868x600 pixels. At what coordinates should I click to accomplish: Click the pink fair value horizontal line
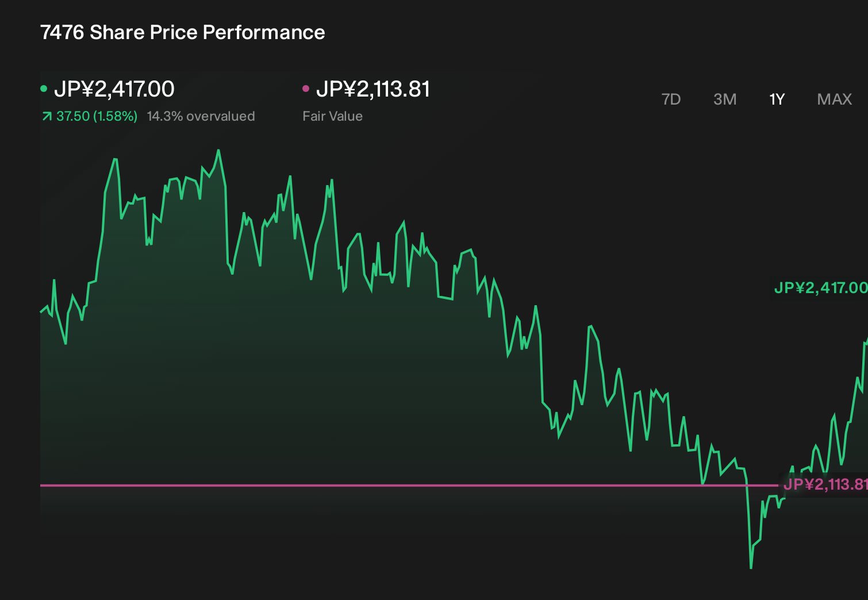pyautogui.click(x=408, y=485)
